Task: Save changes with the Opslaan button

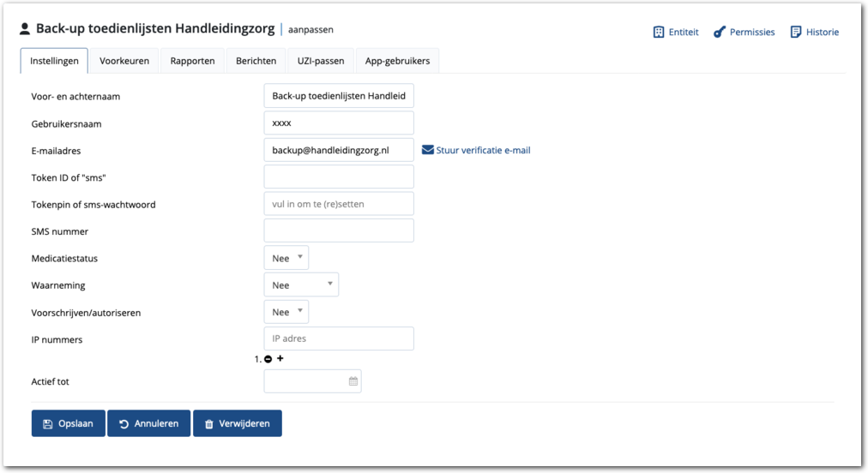Action: pos(69,423)
